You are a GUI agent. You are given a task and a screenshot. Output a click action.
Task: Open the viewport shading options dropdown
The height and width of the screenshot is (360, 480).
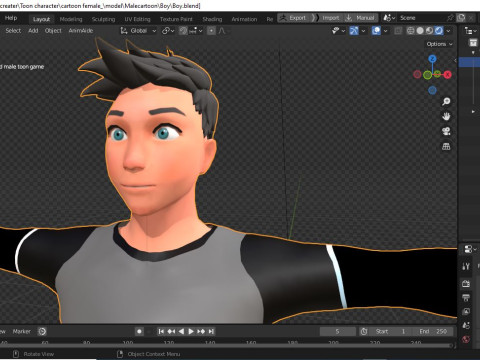(x=448, y=31)
